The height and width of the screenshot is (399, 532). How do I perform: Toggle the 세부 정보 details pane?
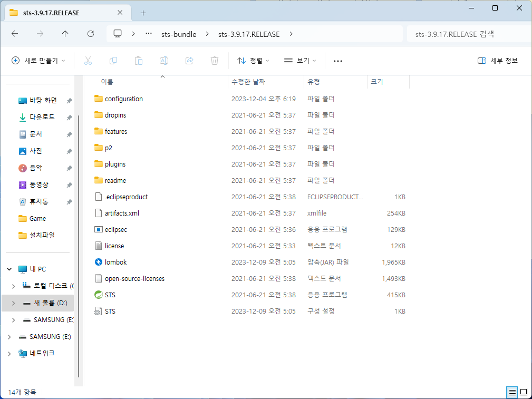(498, 61)
